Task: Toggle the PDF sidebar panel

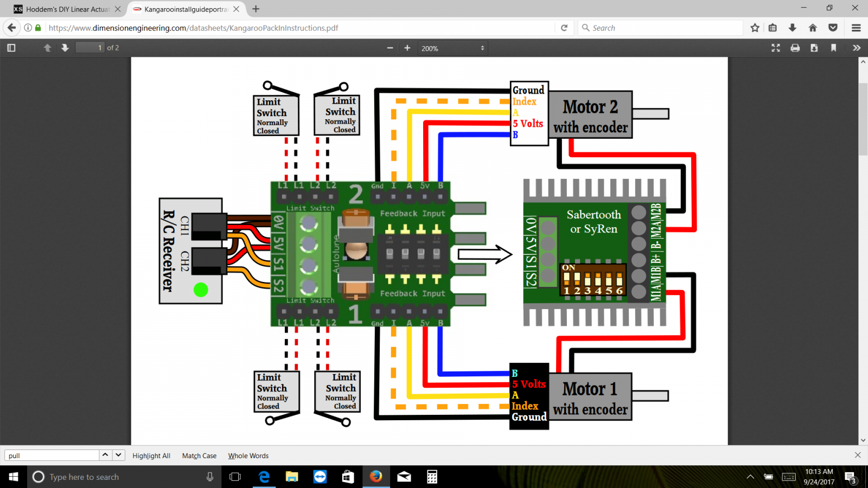Action: pyautogui.click(x=11, y=48)
